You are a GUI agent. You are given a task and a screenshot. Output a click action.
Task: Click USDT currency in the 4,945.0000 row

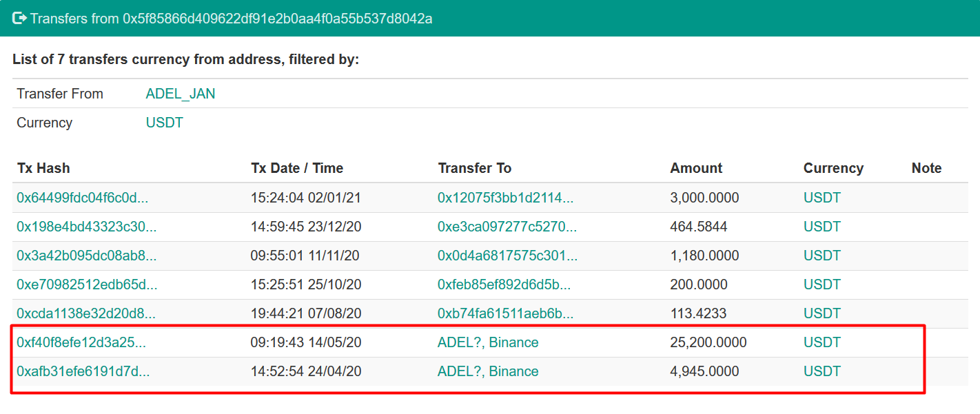click(822, 371)
